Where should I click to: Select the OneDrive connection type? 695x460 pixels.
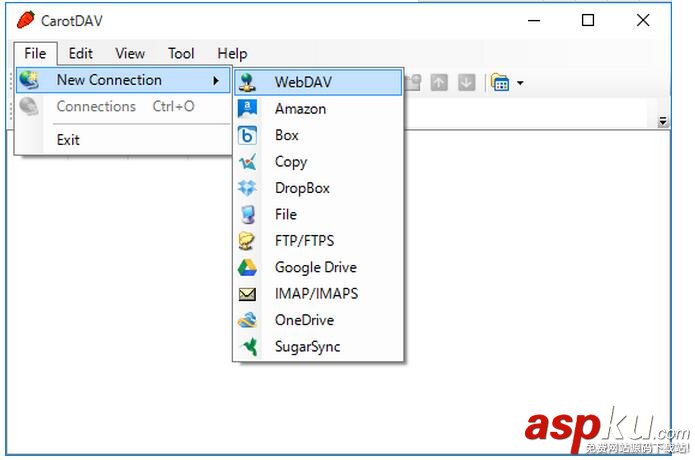click(x=318, y=320)
